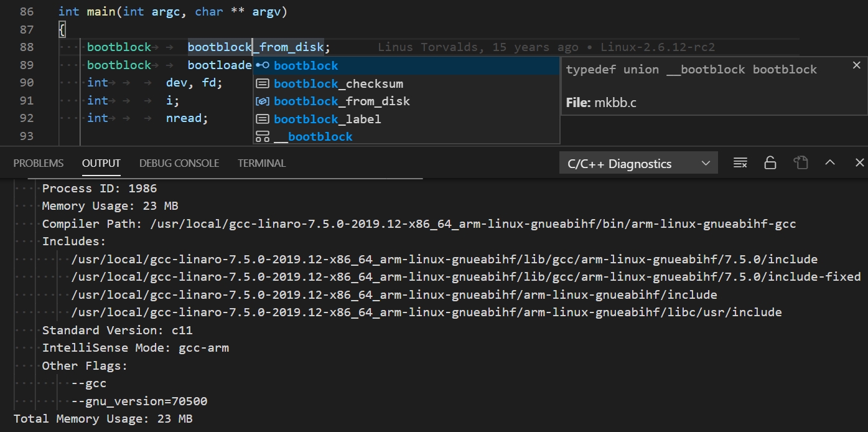Click the __bootblock union icon
Viewport: 868px width, 432px height.
pos(263,136)
